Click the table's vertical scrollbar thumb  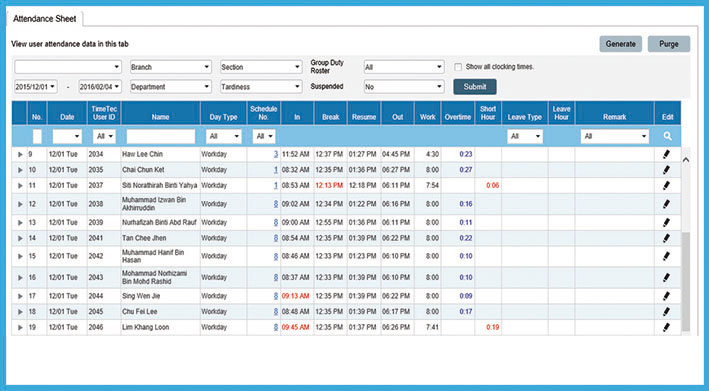coord(685,281)
